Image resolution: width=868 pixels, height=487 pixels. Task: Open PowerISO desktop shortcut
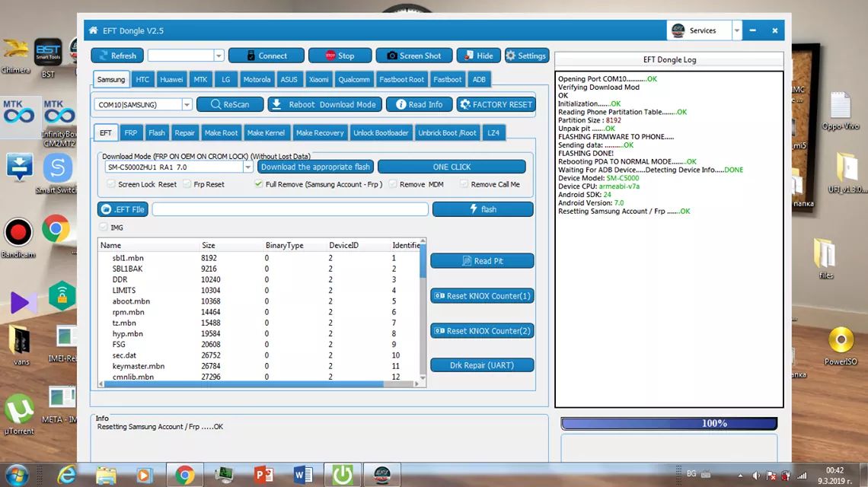coord(841,346)
